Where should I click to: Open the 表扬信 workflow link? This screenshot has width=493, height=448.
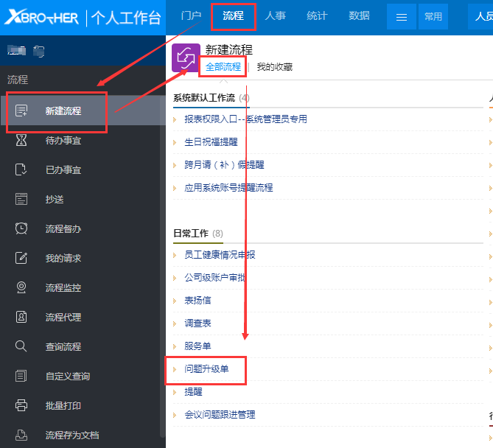point(197,300)
